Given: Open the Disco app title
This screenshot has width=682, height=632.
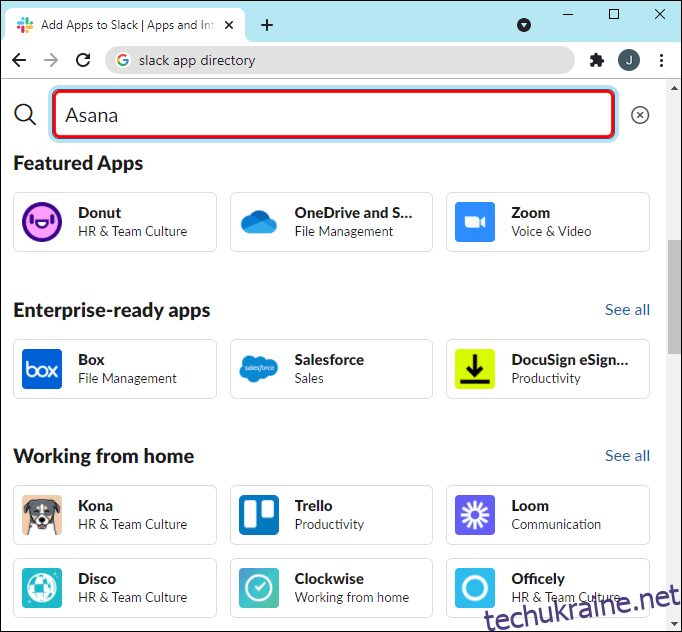Looking at the screenshot, I should (97, 579).
